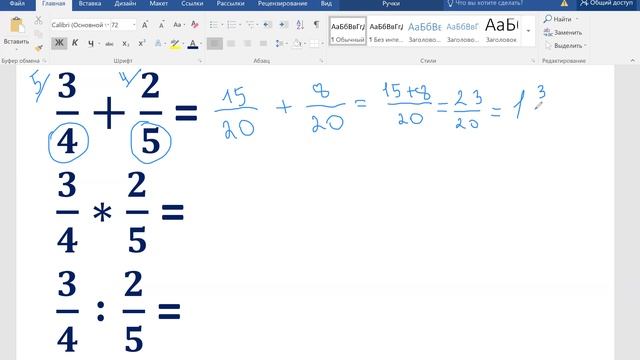
Task: Justify the paragraph text
Action: pos(264,43)
